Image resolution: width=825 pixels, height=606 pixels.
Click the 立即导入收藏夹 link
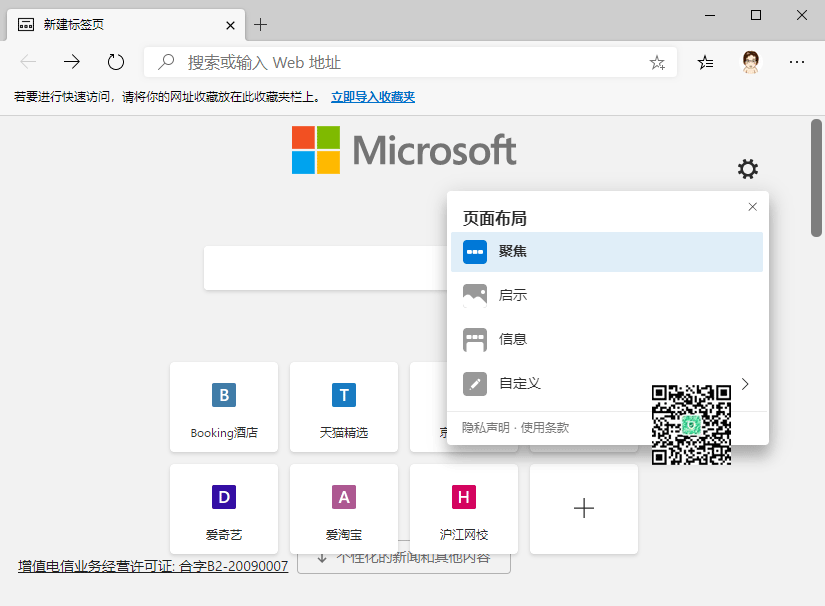point(373,97)
